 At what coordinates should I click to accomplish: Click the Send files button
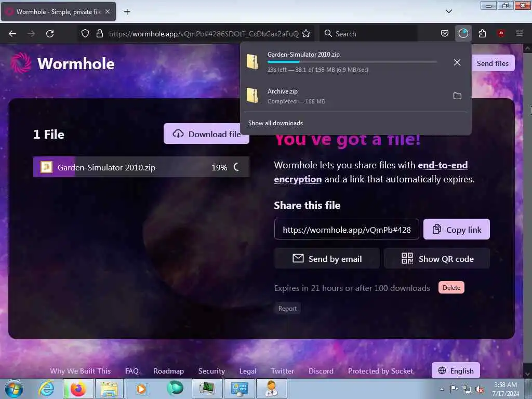(493, 63)
